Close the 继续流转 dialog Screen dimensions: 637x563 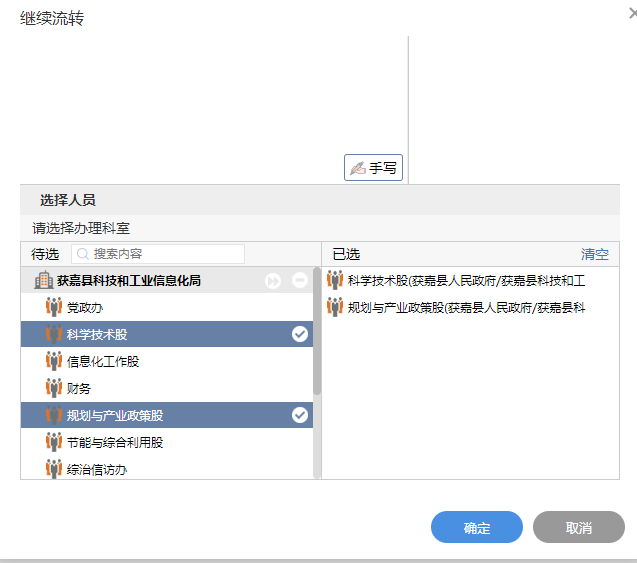(632, 14)
